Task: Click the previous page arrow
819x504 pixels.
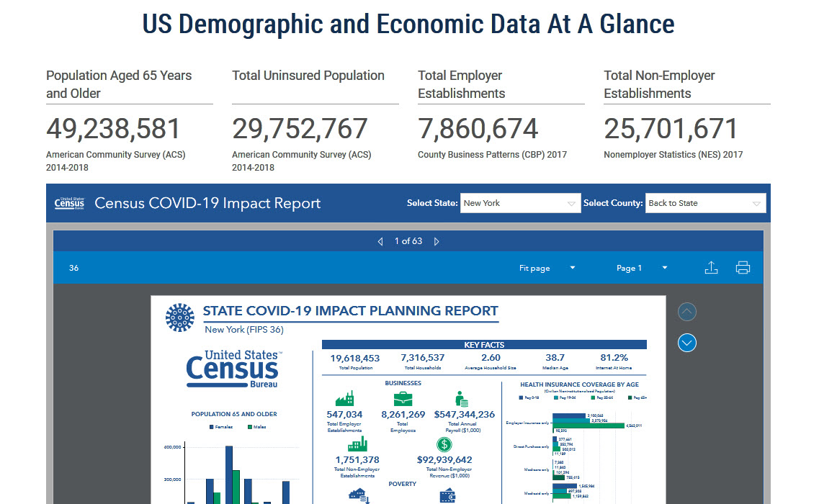Action: [380, 241]
